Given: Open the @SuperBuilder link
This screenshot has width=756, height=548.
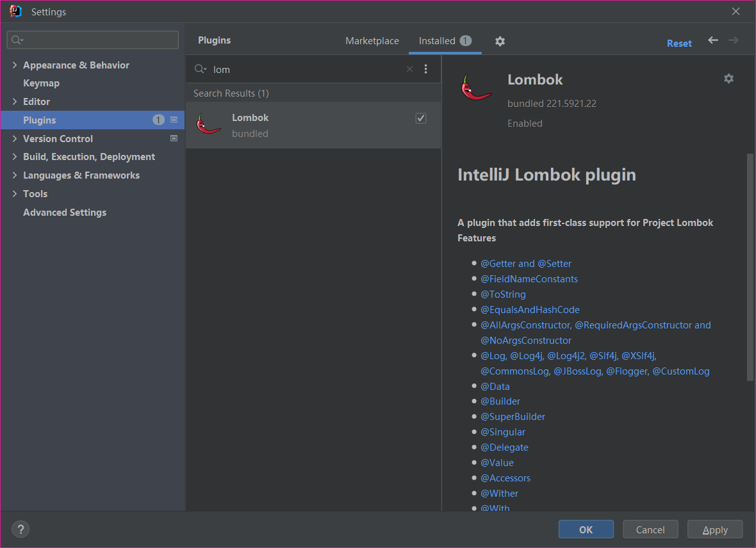Looking at the screenshot, I should point(513,417).
